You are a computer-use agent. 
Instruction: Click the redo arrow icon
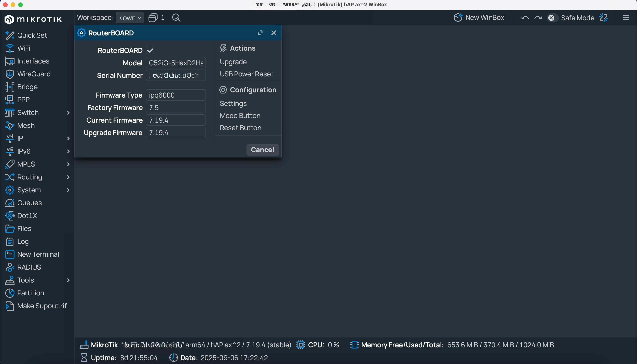click(538, 18)
